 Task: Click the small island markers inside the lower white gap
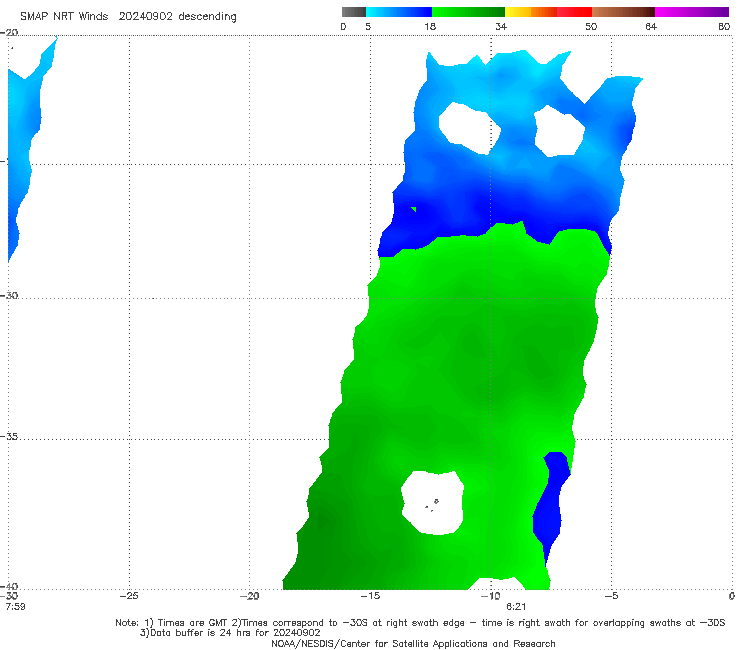pyautogui.click(x=432, y=505)
